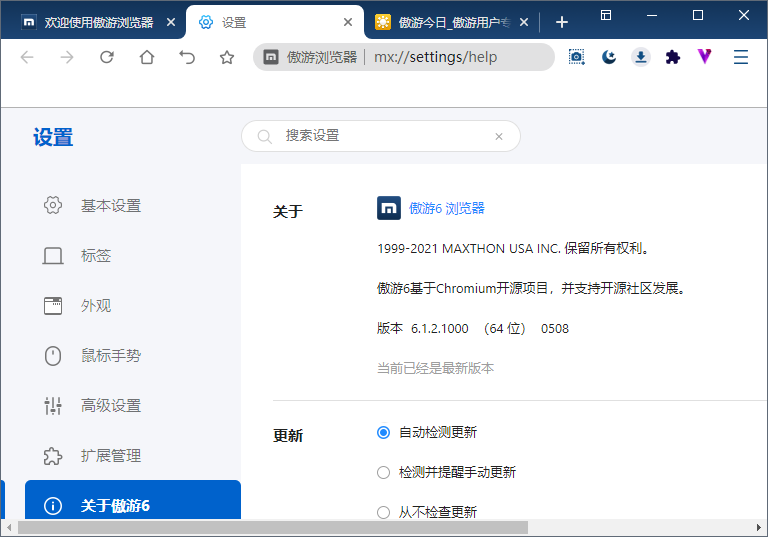Click the scrollbar left arrow
The width and height of the screenshot is (768, 537).
[x=9, y=528]
